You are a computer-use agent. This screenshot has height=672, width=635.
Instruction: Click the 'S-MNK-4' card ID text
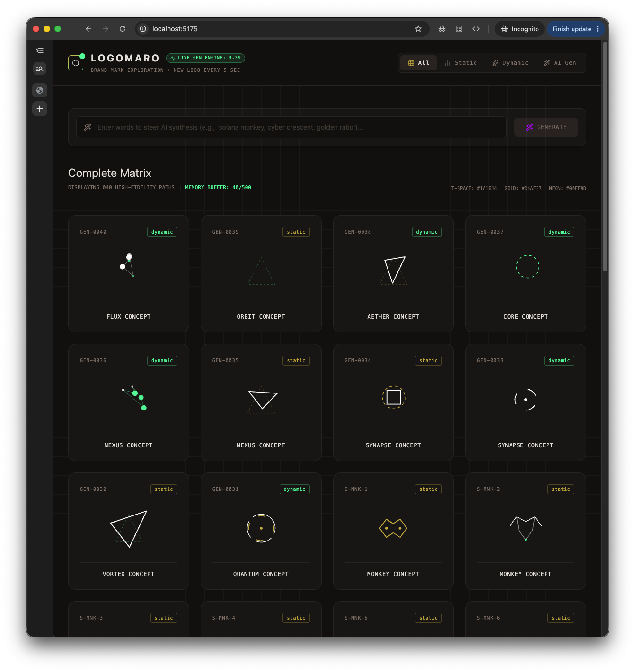click(224, 618)
